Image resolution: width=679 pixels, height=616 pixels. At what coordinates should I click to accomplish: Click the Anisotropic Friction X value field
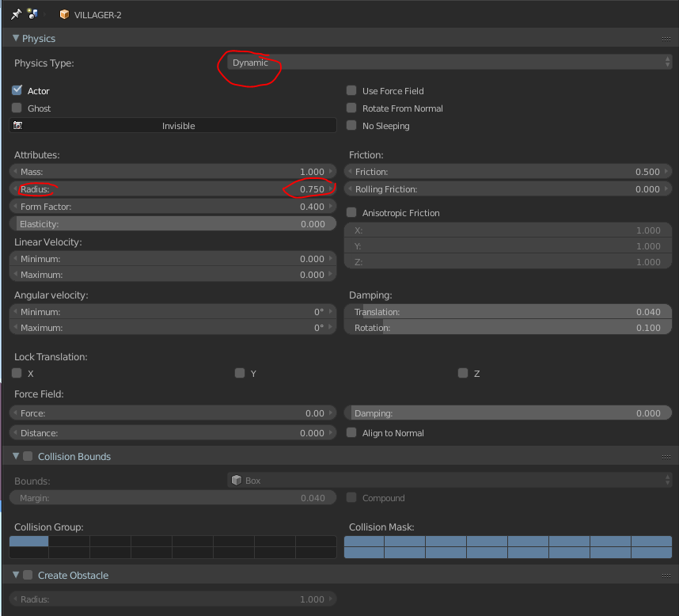click(508, 230)
